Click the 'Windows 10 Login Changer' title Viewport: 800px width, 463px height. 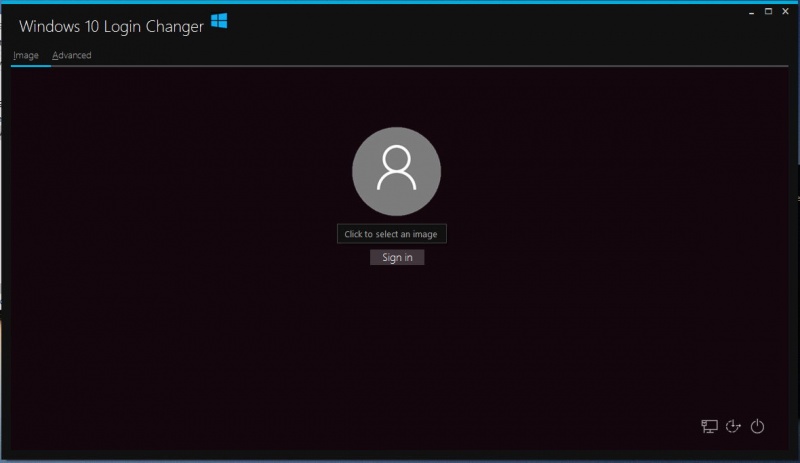(111, 26)
